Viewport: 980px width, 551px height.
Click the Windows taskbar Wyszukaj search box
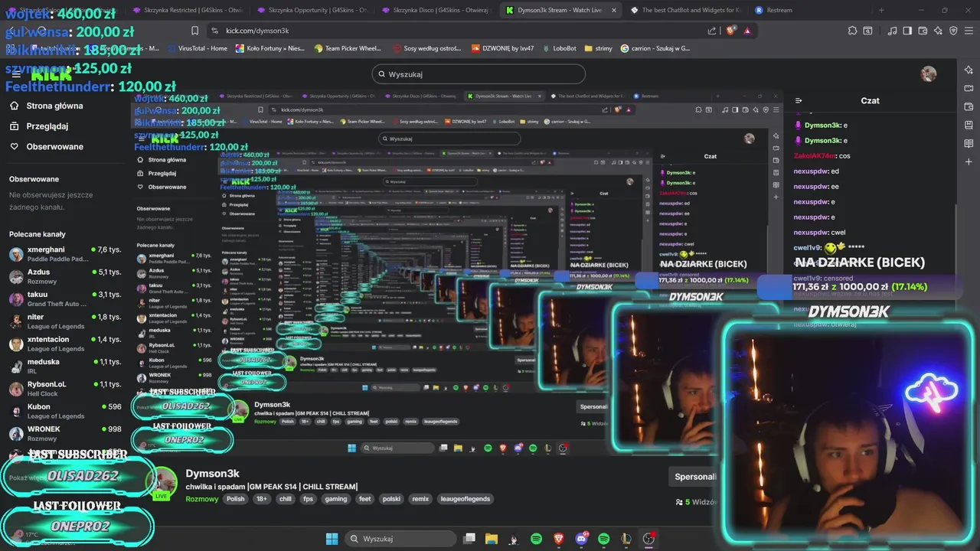[x=400, y=539]
